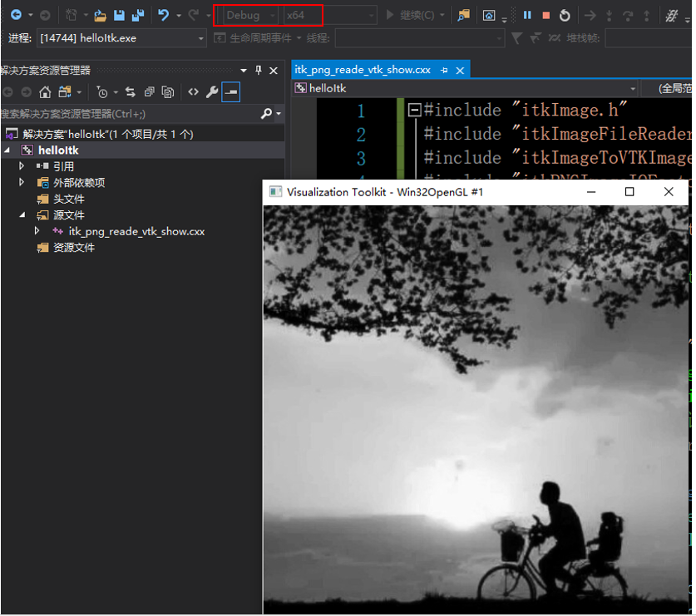Open Solution Explorer window options dropdown
This screenshot has height=616, width=696.
tap(244, 71)
